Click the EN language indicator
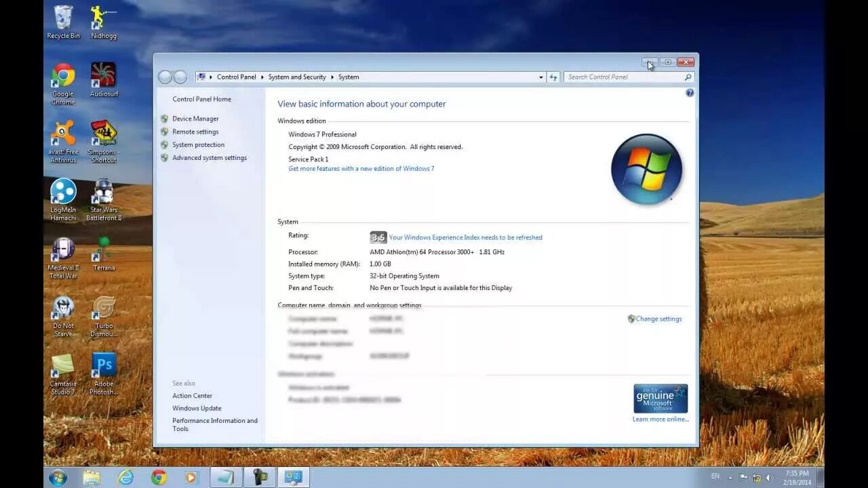Viewport: 868px width, 488px height. click(715, 476)
